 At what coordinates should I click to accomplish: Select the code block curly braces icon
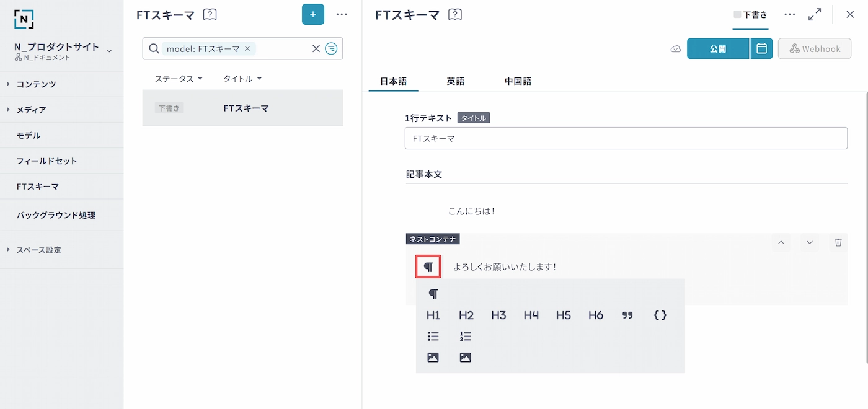pyautogui.click(x=660, y=315)
